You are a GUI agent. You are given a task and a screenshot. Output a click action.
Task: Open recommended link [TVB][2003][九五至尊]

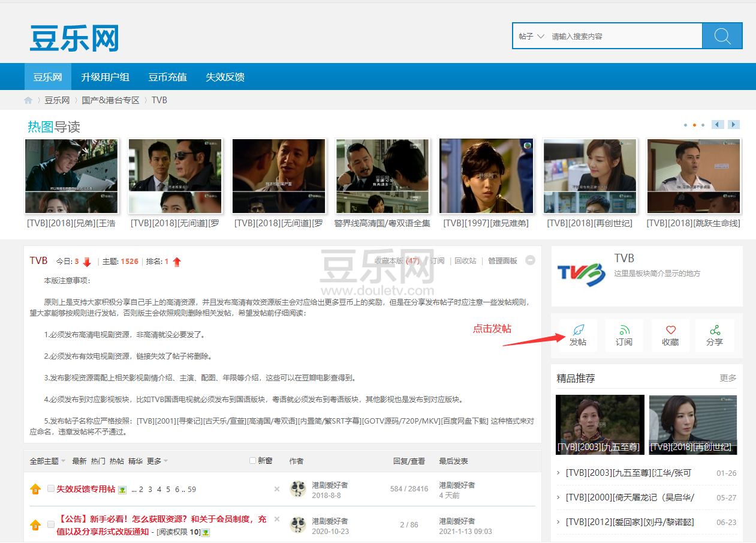(629, 473)
